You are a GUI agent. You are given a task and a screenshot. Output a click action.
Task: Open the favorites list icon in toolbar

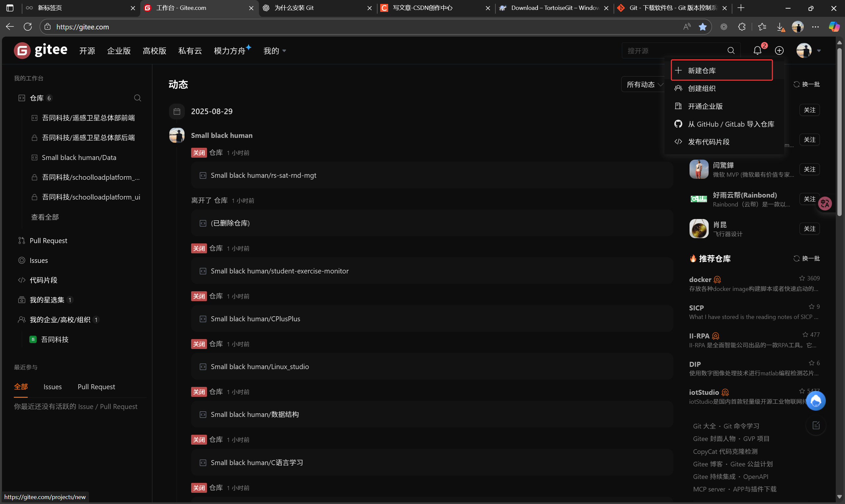(x=762, y=27)
